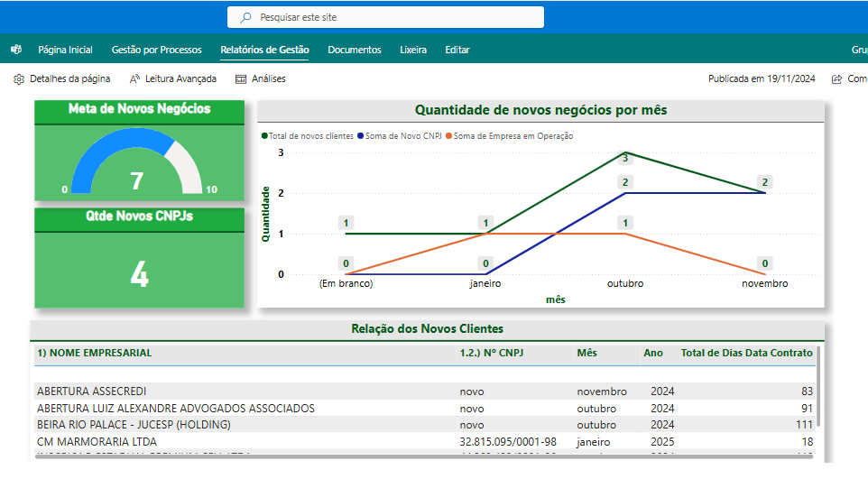Click the Qtde Novos CNPJs card value 4
Viewport: 868px width, 479px height.
(x=140, y=274)
